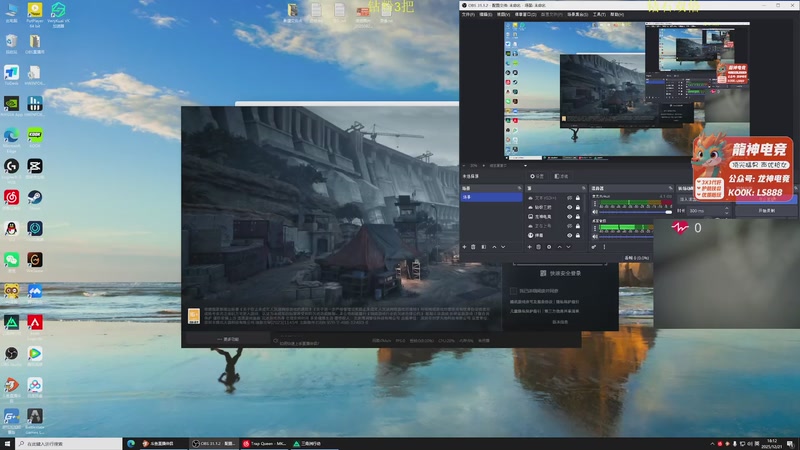
Task: Open the NVIDIA App desktop shortcut
Action: pos(11,106)
